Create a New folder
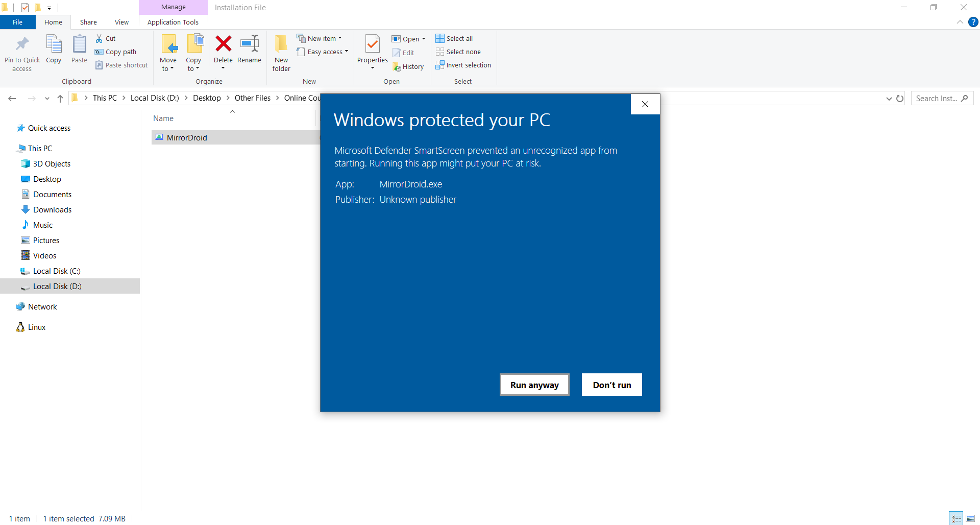 [281, 53]
